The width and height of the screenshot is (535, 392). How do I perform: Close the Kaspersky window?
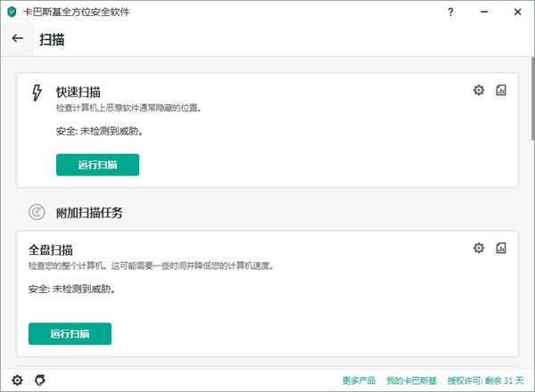pyautogui.click(x=517, y=12)
